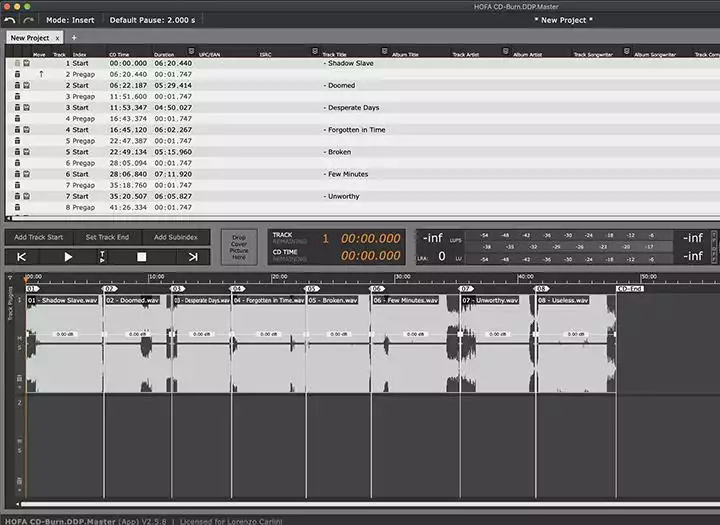Solo audio lane 1 with S
The height and width of the screenshot is (525, 720).
(19, 348)
